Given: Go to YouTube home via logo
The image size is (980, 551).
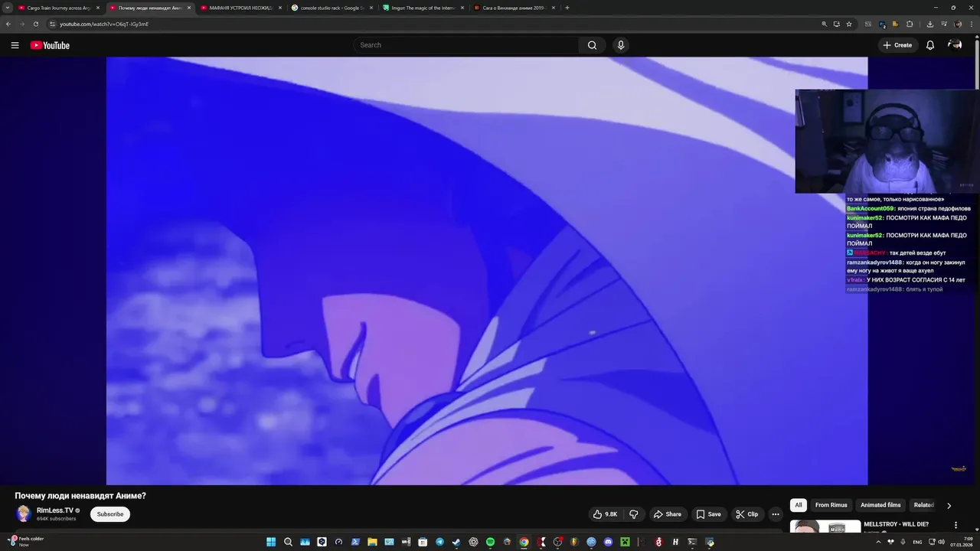Looking at the screenshot, I should (50, 45).
